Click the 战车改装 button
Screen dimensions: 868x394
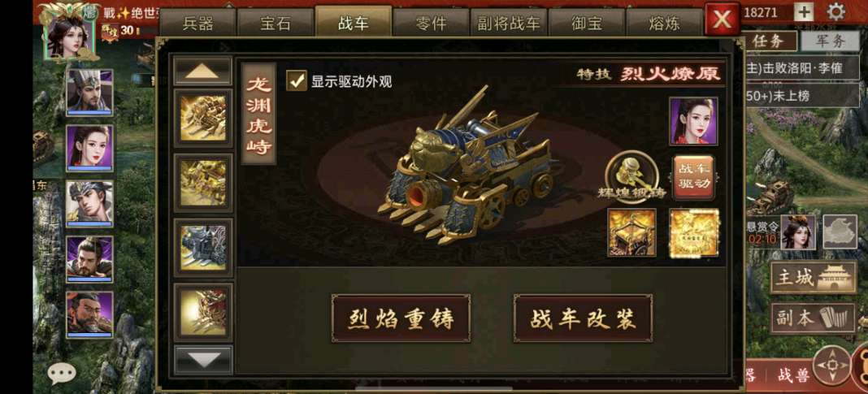click(583, 318)
